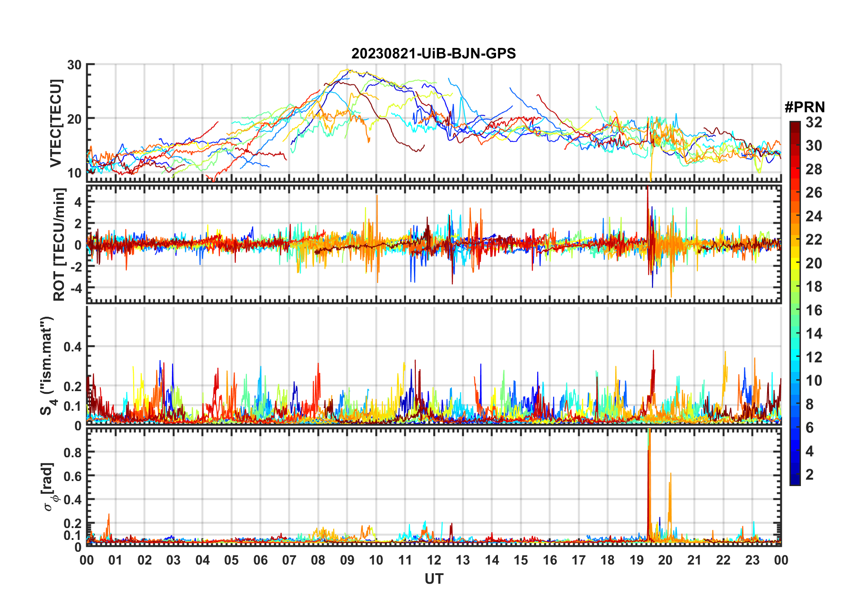Click the 0.8 tick label on the sigma-phi axis

coord(73,452)
